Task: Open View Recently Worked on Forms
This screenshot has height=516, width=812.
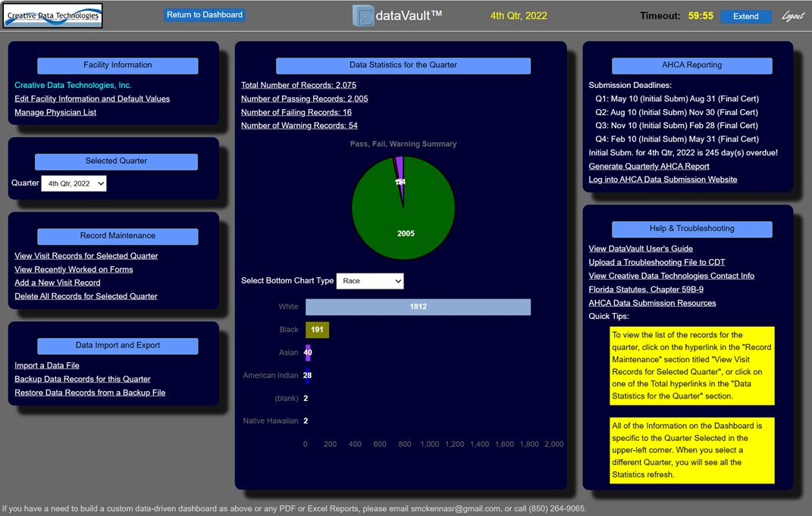Action: tap(74, 270)
